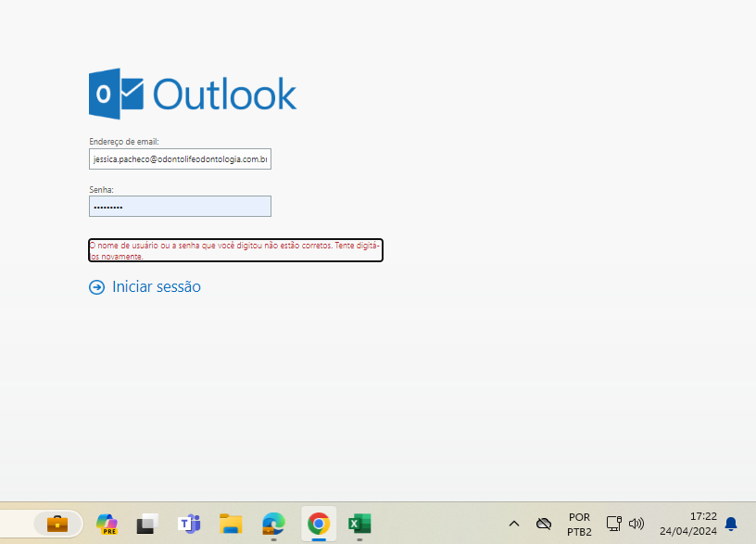756x544 pixels.
Task: Click the circled arrow sign-in icon
Action: [97, 287]
